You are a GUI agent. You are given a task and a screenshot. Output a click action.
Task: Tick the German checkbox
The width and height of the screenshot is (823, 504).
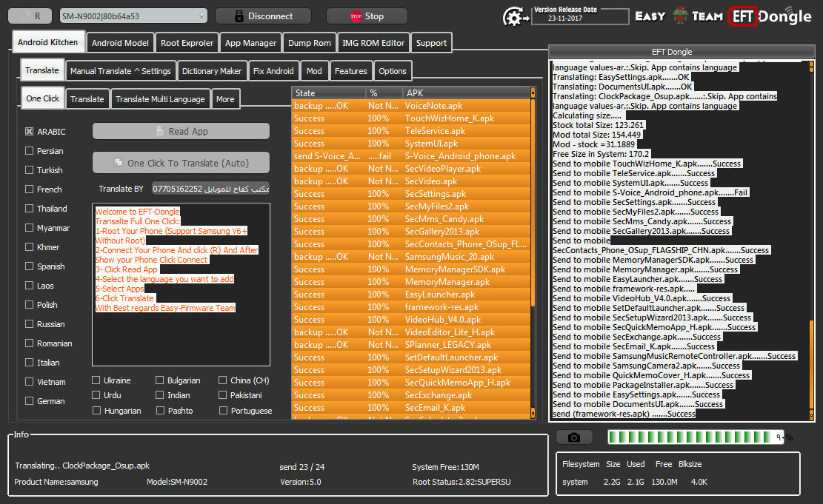[x=30, y=401]
